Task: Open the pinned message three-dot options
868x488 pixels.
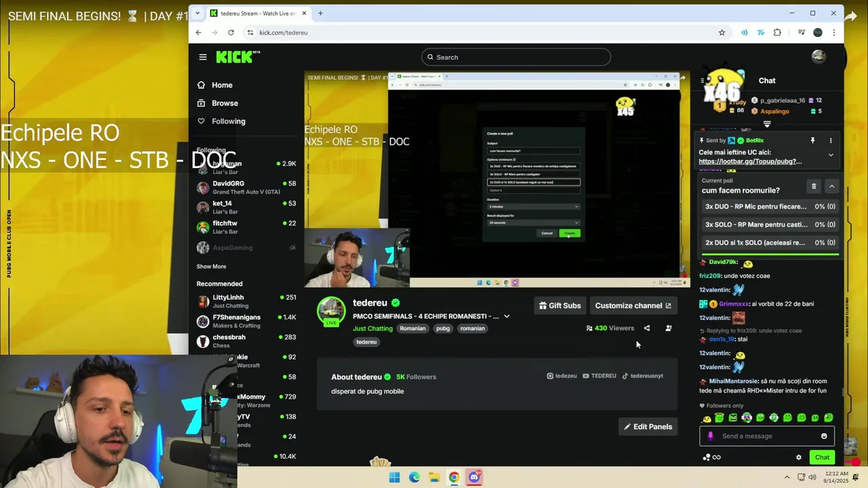Action: click(831, 140)
